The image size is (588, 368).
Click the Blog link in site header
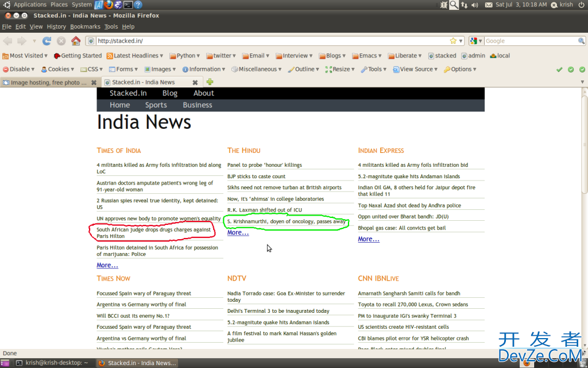point(170,93)
